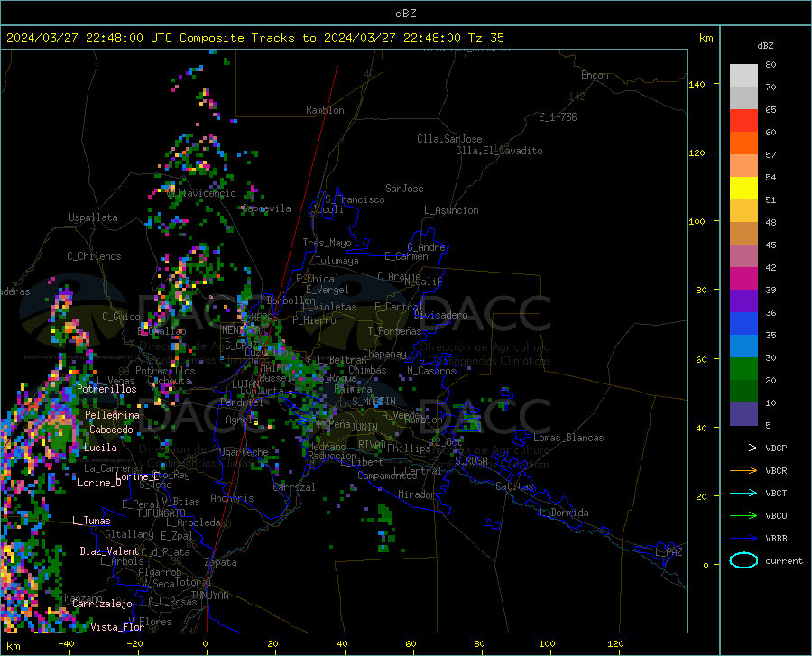
Task: Click the 'Clla.SanJose' place label
Action: click(449, 139)
